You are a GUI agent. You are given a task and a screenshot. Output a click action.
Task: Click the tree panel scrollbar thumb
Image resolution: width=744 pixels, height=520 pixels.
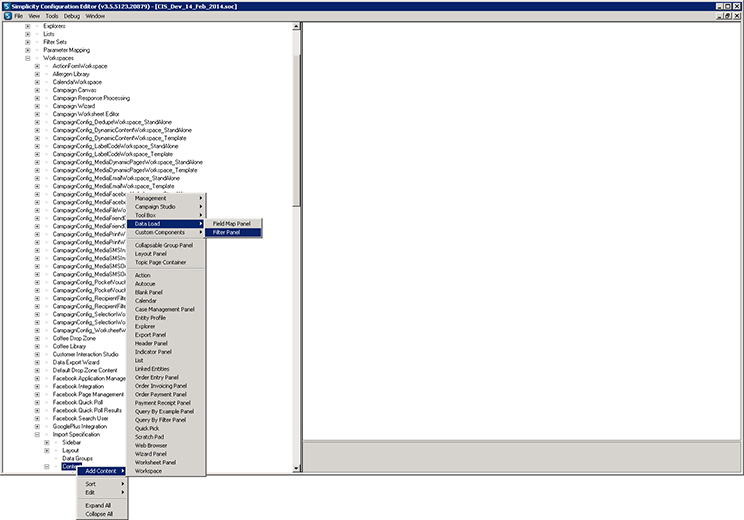(297, 130)
